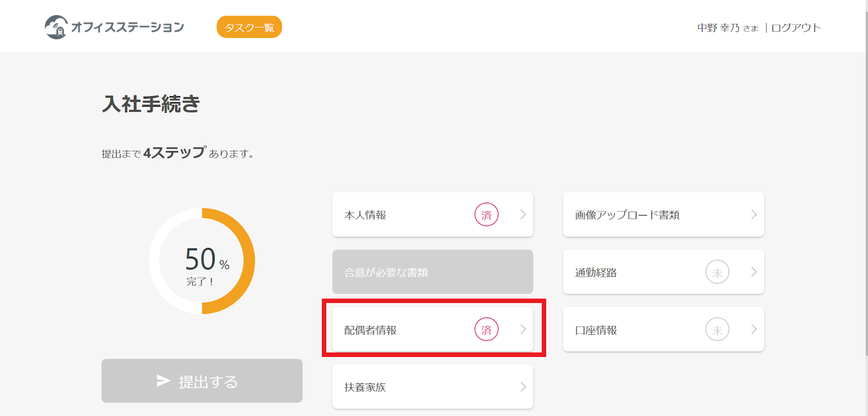The height and width of the screenshot is (416, 868).
Task: Click the 提出する button
Action: click(x=202, y=381)
